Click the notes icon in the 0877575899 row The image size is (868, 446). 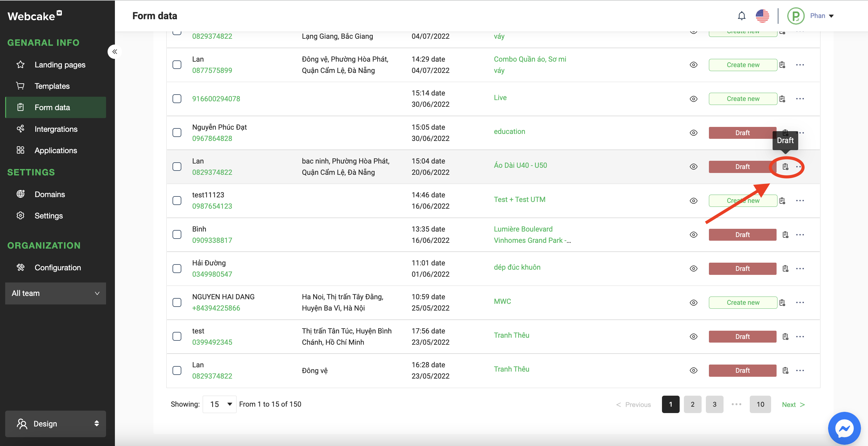(782, 65)
